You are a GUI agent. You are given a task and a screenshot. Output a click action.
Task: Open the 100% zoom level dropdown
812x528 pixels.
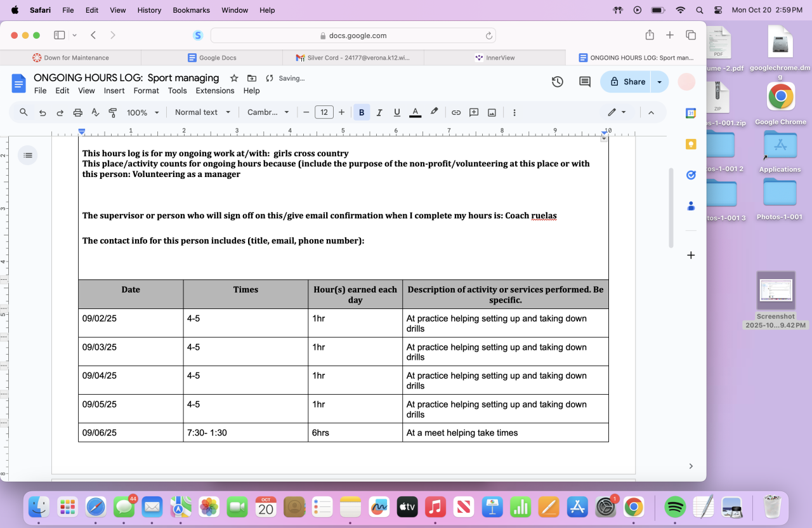[143, 112]
